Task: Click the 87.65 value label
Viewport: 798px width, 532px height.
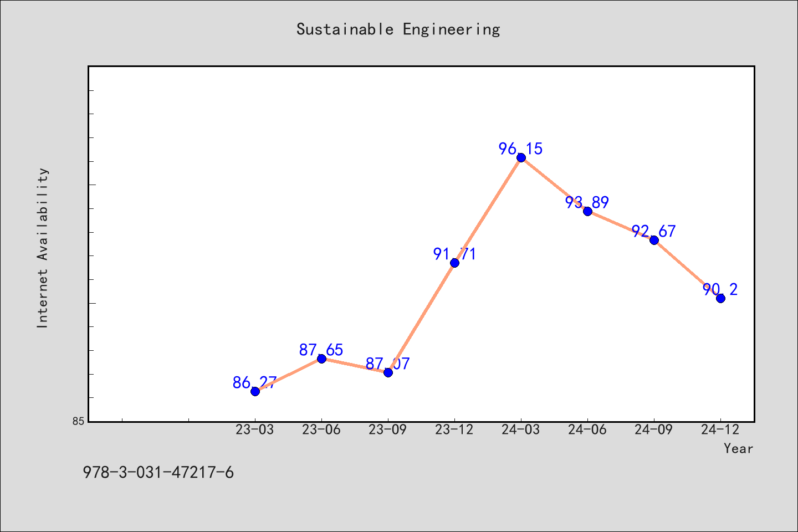Action: pos(321,350)
